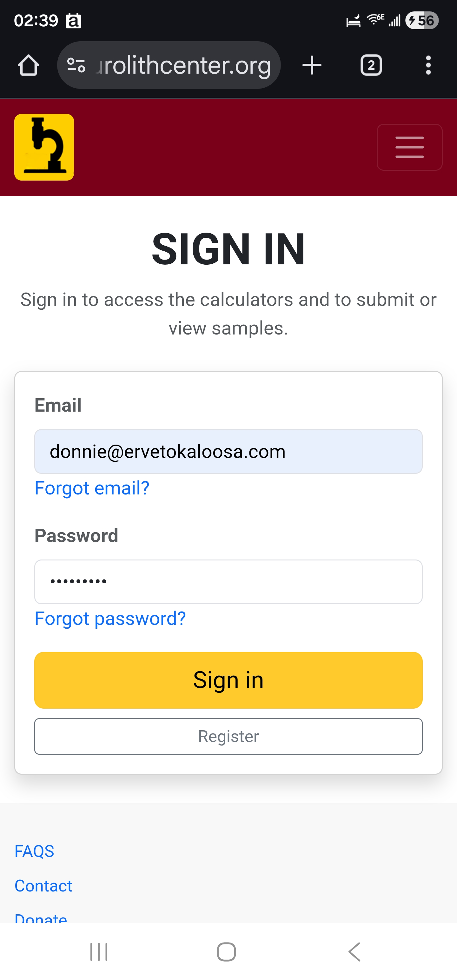Image resolution: width=457 pixels, height=980 pixels.
Task: Tap the Android home navigation icon
Action: [x=226, y=952]
